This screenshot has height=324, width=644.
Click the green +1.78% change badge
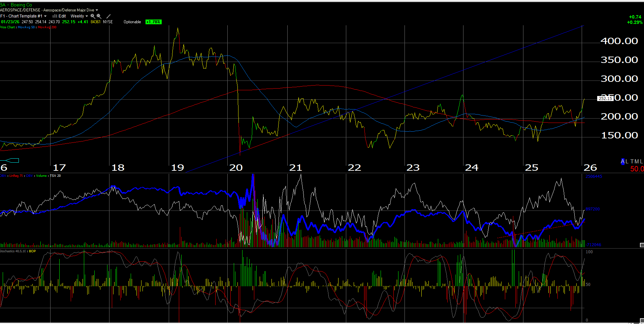click(153, 22)
